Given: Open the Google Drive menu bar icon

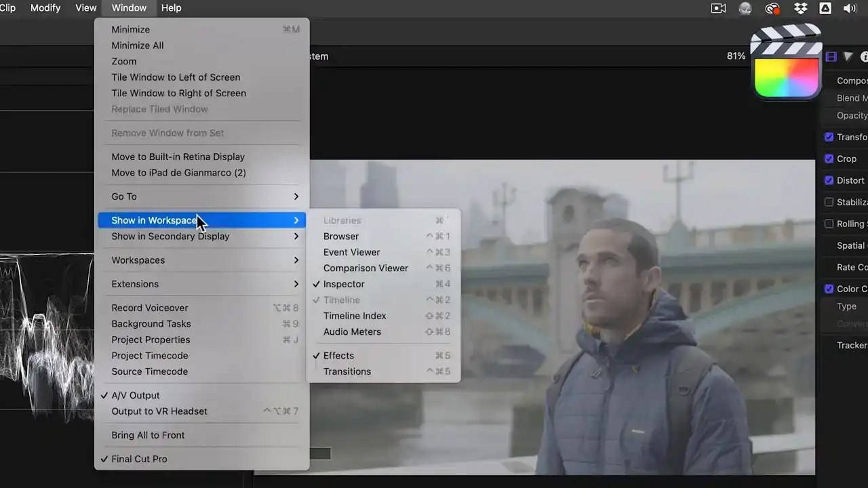Looking at the screenshot, I should (825, 8).
